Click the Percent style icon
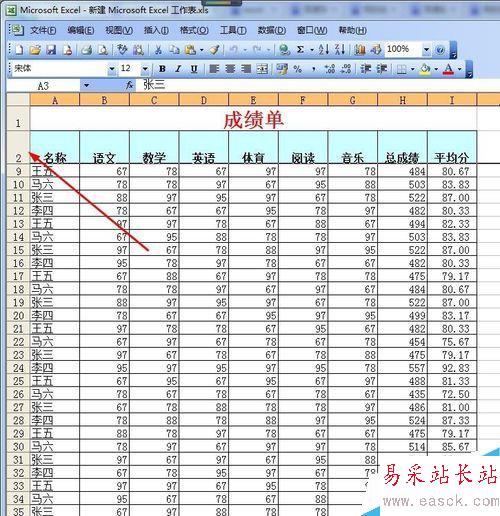This screenshot has width=500, height=516. point(298,69)
